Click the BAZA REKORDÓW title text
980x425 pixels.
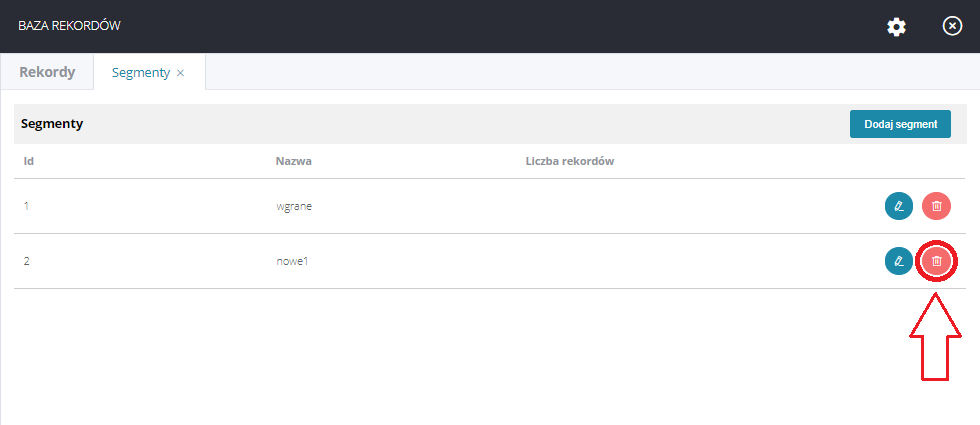click(69, 26)
